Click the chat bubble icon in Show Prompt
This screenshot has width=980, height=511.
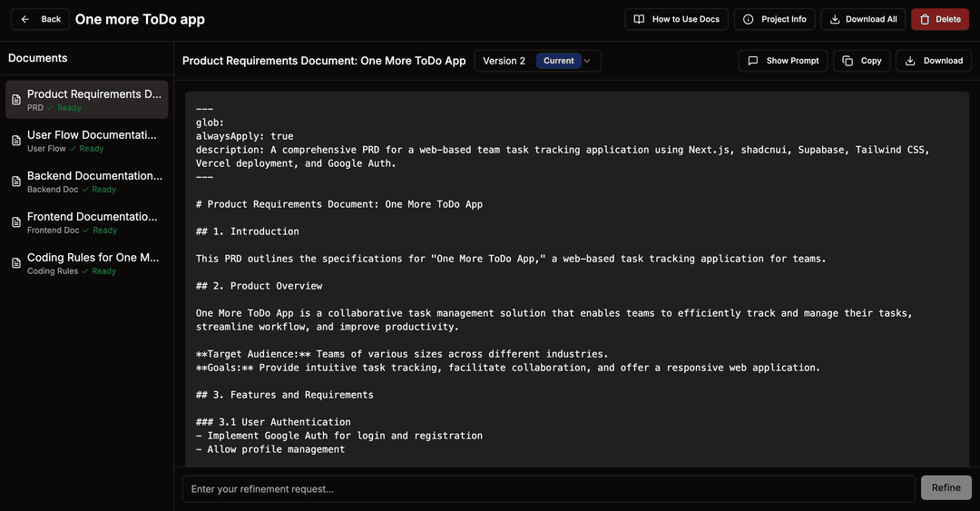(x=753, y=61)
